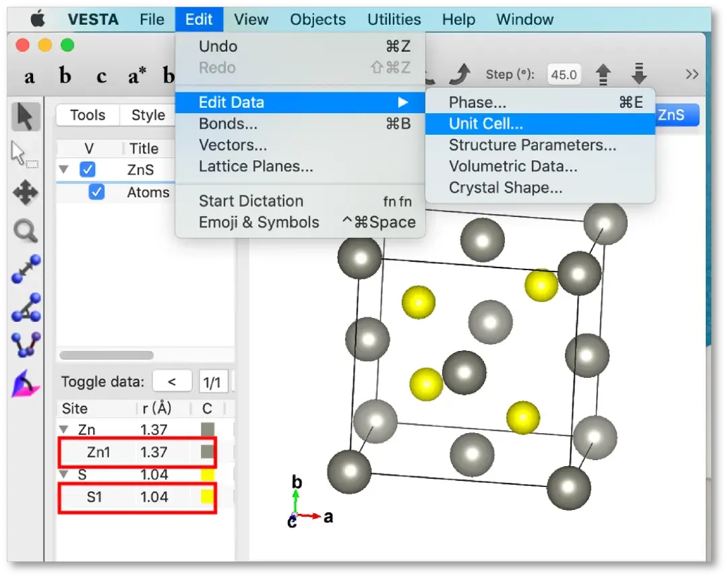Click the previous data '<' button
This screenshot has height=578, width=728.
click(x=172, y=382)
